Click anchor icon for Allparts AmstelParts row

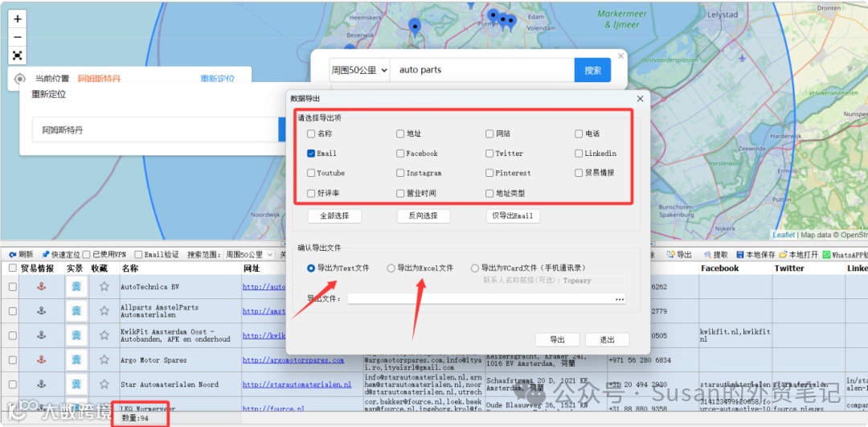pos(41,311)
